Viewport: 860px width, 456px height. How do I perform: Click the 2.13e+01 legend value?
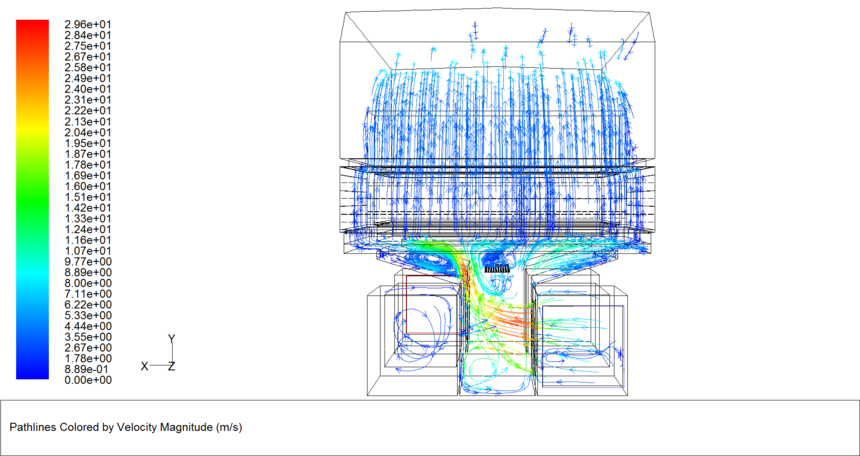coord(88,122)
